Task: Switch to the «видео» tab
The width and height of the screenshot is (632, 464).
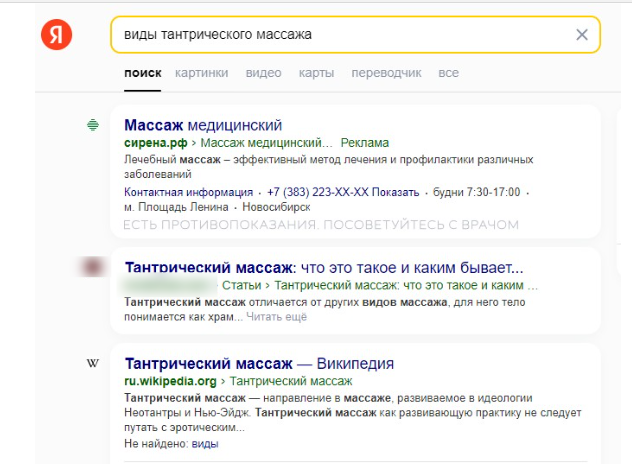Action: 263,73
